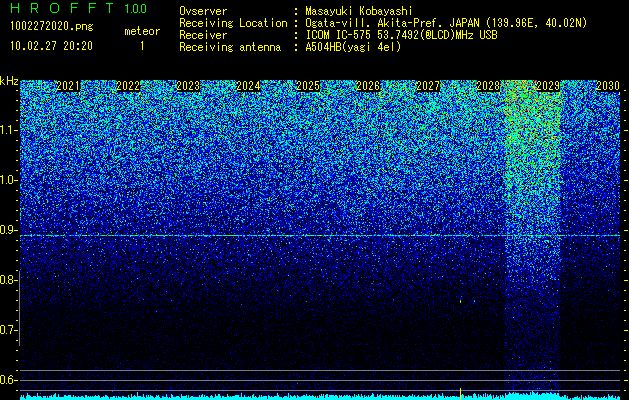The image size is (629, 400).
Task: Click the timestamp 10.02.27 20:20
Action: tap(51, 46)
